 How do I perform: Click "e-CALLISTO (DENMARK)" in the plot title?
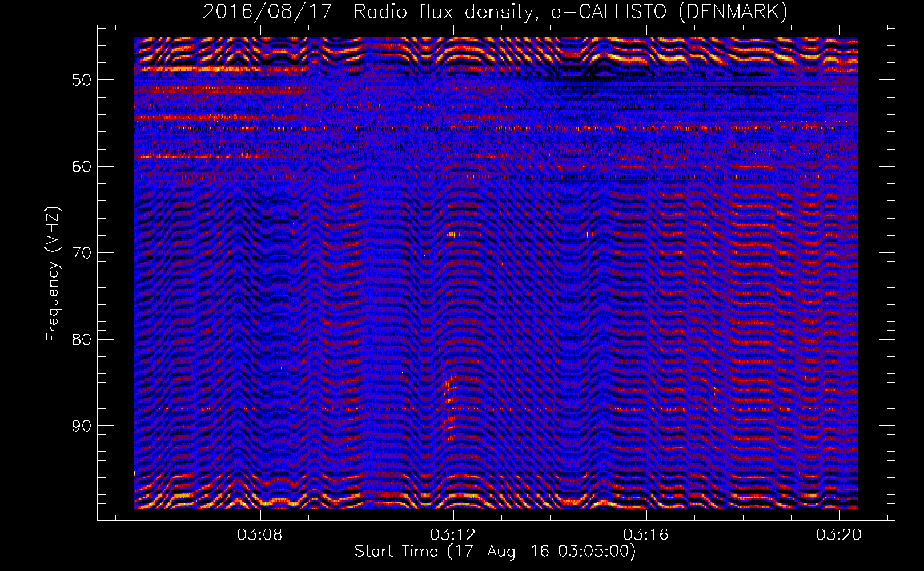[669, 11]
